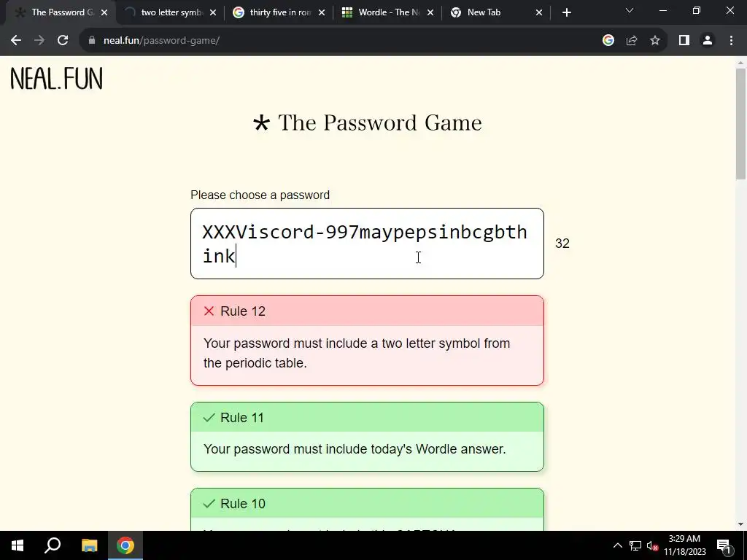
Task: Restore down the Chrome window
Action: 697,10
